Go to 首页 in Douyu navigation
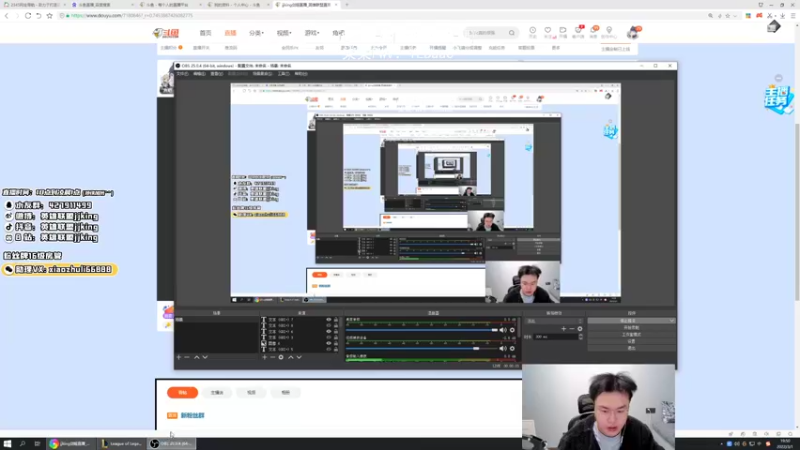 tap(205, 33)
